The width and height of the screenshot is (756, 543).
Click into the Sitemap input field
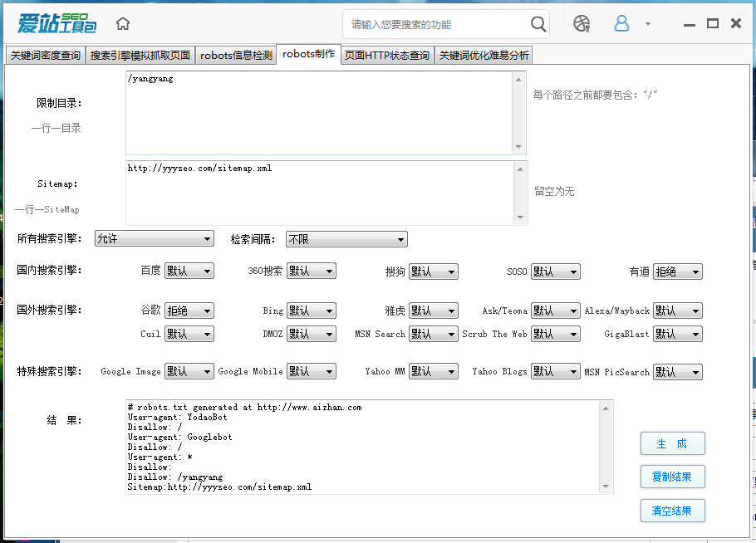pyautogui.click(x=320, y=193)
